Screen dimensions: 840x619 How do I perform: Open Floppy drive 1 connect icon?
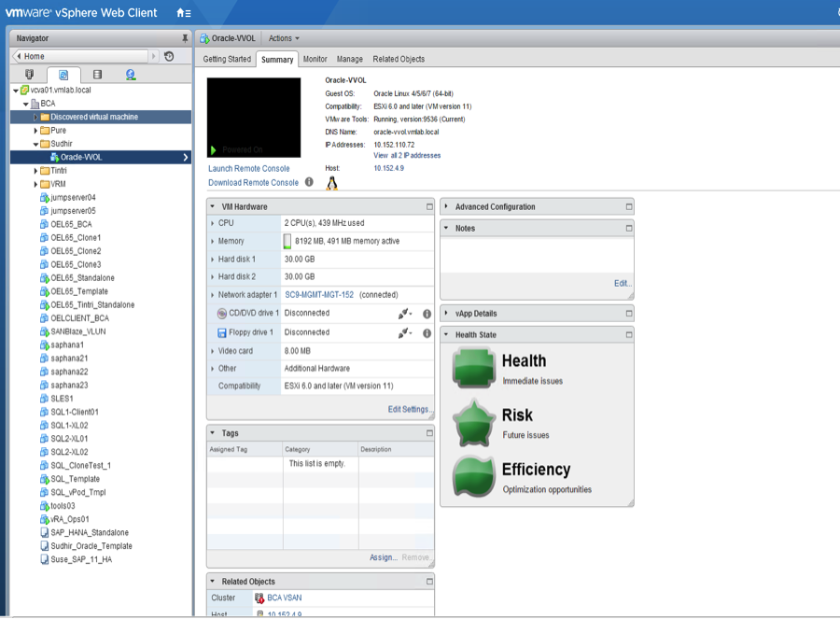tap(404, 332)
